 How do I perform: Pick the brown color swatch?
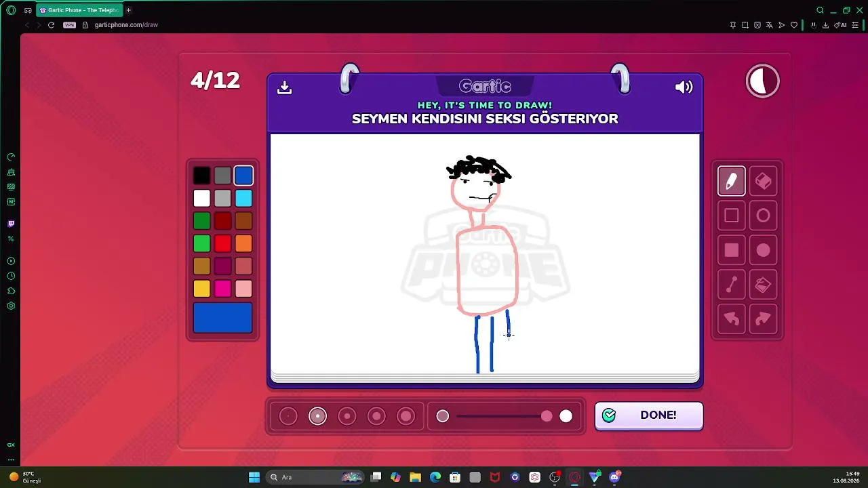(243, 221)
